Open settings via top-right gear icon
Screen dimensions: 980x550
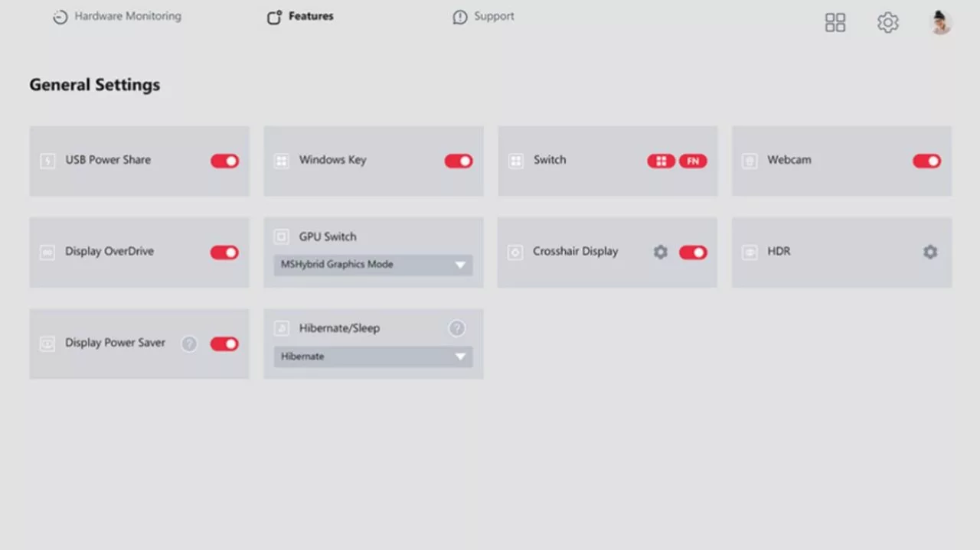coord(887,23)
